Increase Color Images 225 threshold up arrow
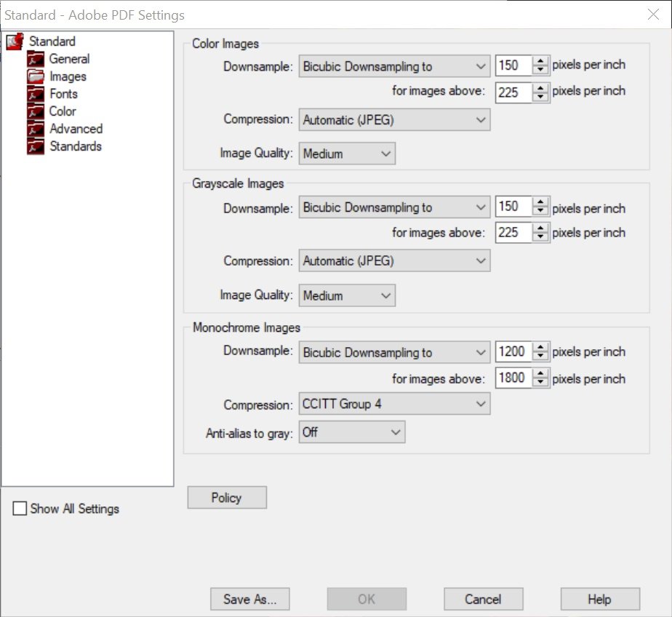Image resolution: width=672 pixels, height=617 pixels. 541,87
